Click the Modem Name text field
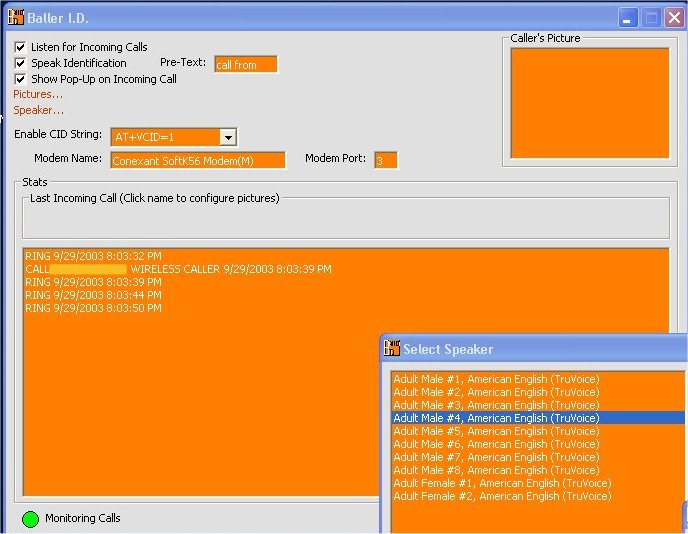Screen dimensions: 688x534 click(198, 160)
